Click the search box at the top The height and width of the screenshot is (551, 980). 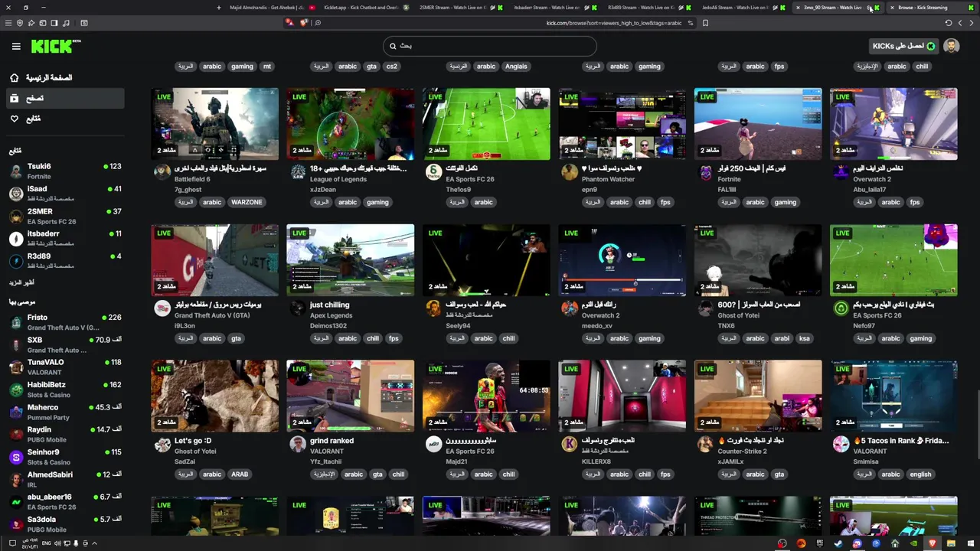click(490, 46)
